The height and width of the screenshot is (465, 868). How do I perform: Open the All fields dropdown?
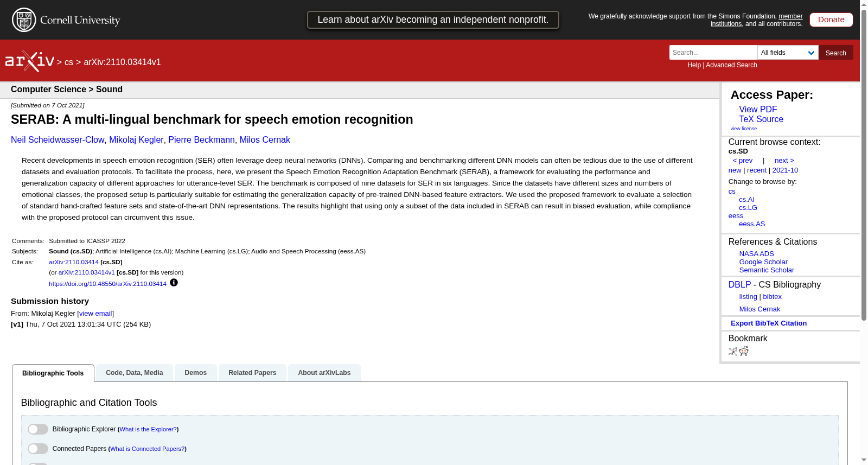tap(788, 53)
